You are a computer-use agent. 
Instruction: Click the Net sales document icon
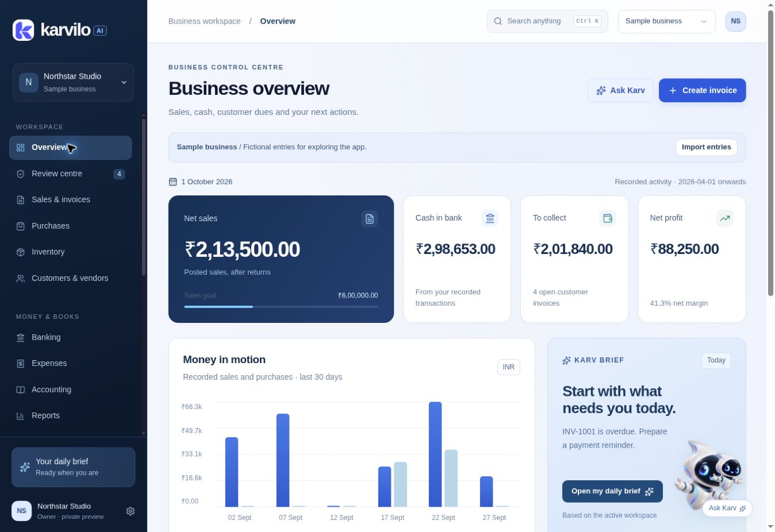click(370, 219)
